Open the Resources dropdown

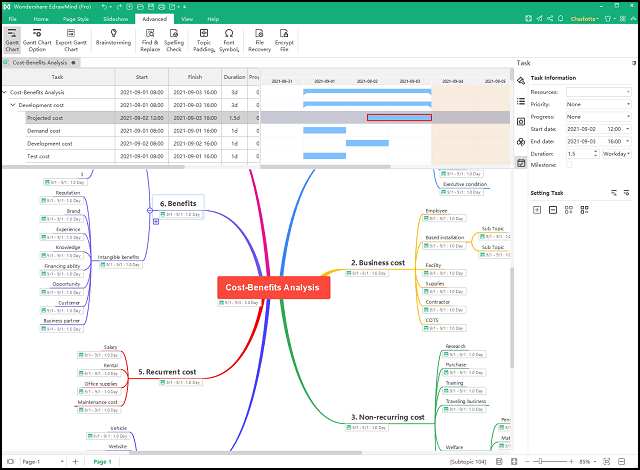tap(598, 92)
